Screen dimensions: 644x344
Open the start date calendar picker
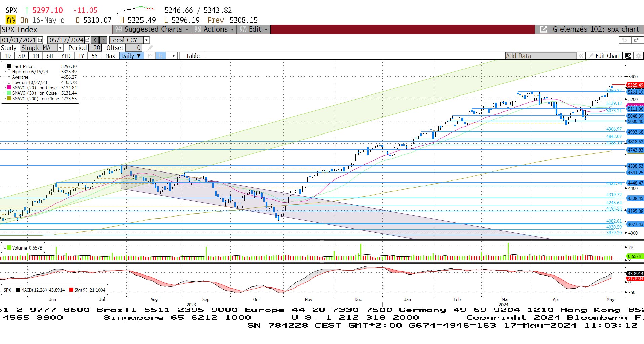[40, 40]
